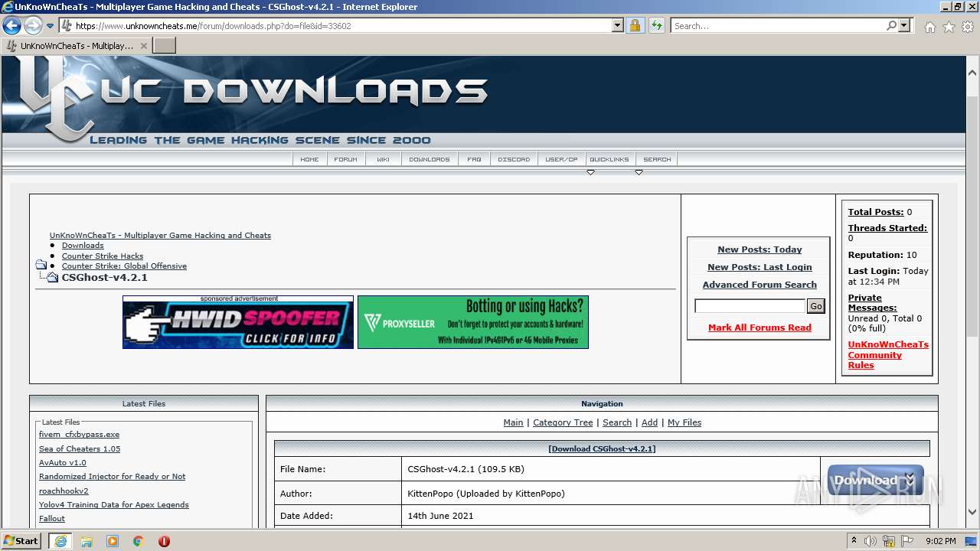Open Sea of Cheaters 1.05 file
Viewport: 980px width, 551px height.
pyautogui.click(x=80, y=449)
